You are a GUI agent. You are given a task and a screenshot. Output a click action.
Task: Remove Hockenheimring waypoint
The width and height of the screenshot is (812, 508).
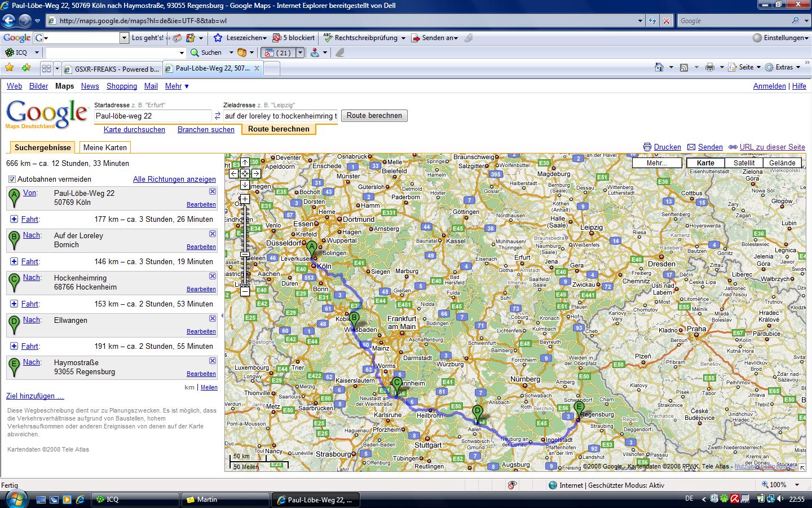point(213,276)
